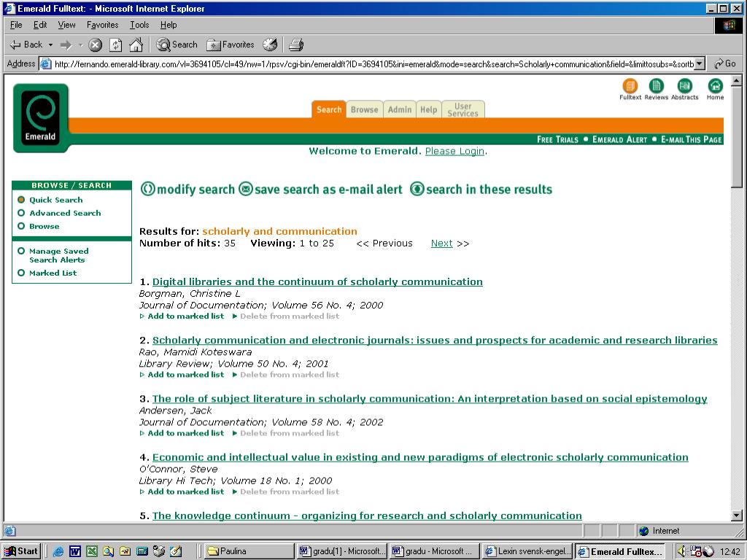
Task: Open the Favorites toolbar button
Action: (x=231, y=44)
